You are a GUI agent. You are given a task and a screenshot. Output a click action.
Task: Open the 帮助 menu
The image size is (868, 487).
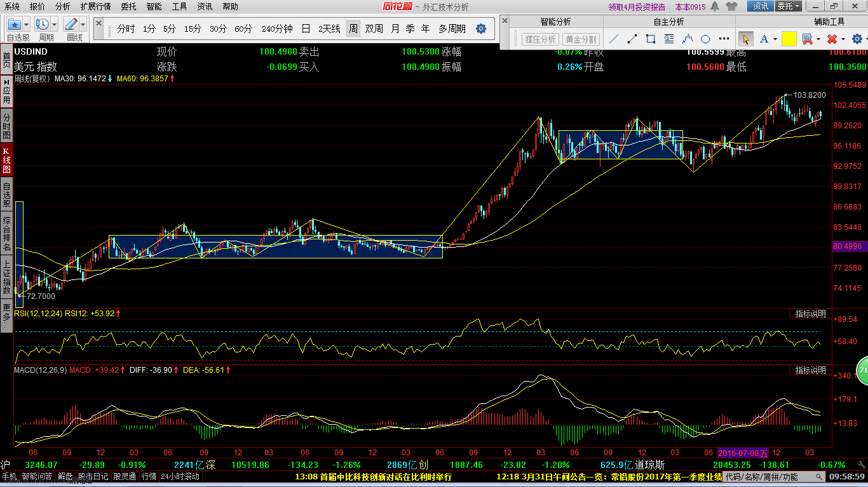coord(230,6)
